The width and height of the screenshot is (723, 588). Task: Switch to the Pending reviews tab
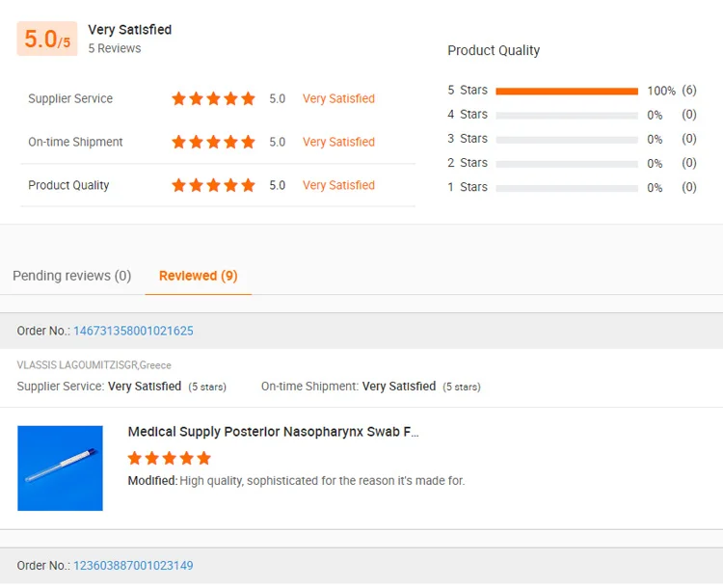pyautogui.click(x=71, y=276)
